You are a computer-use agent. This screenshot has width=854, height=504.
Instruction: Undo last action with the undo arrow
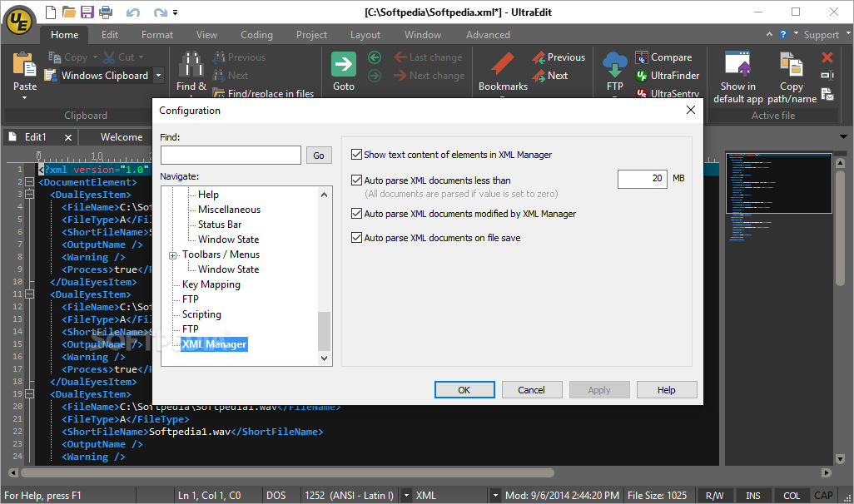[x=133, y=12]
